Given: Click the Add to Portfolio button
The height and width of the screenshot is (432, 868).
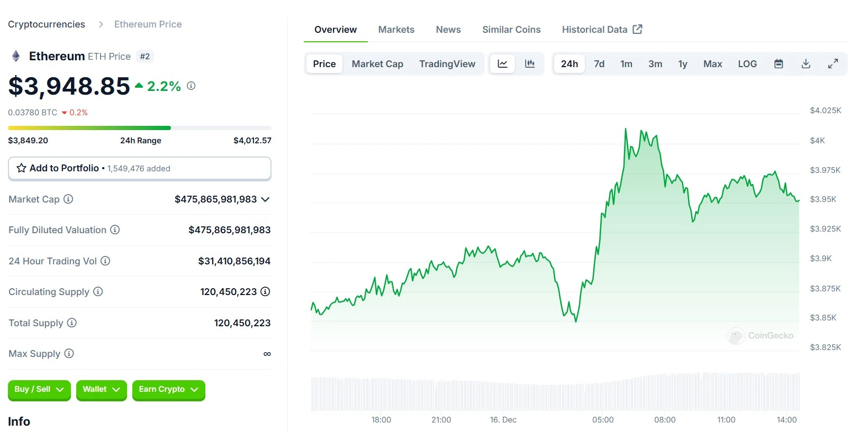Looking at the screenshot, I should pyautogui.click(x=140, y=168).
